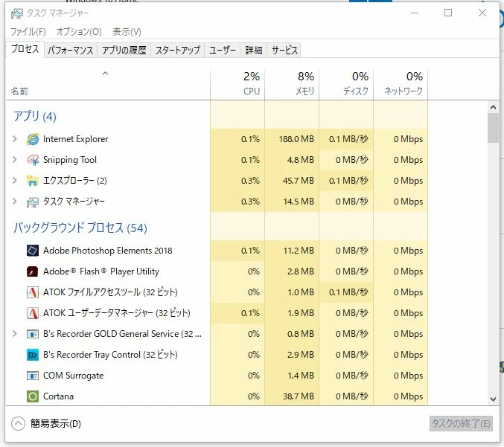504x447 pixels.
Task: Close the Task Manager window
Action: [x=482, y=13]
